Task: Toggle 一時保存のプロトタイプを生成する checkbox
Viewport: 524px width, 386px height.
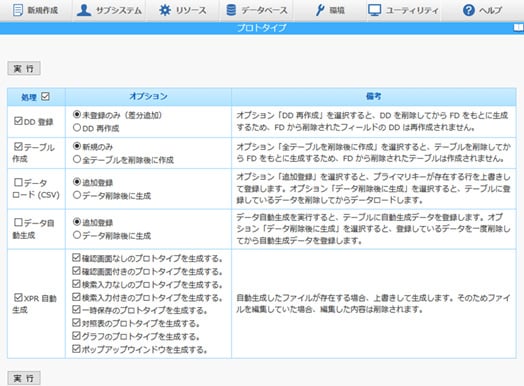Action: tap(77, 309)
